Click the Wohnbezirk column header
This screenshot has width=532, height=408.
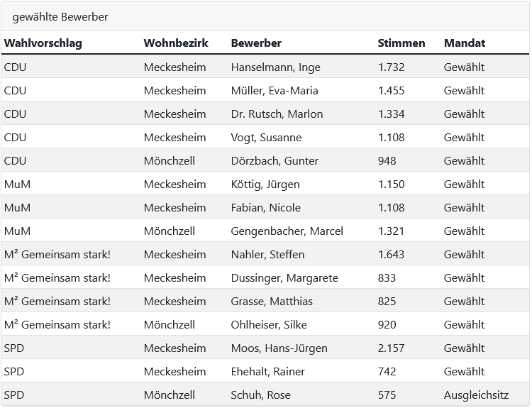click(176, 43)
